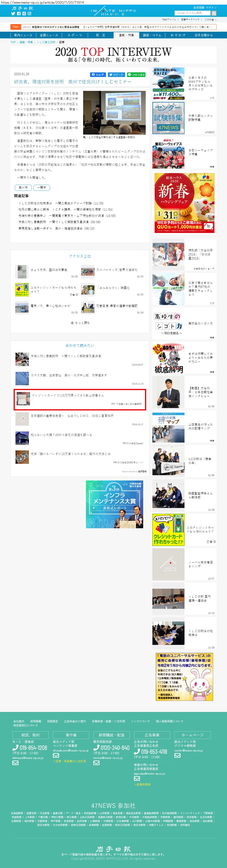Viewport: 227px width, 868px height.
Task: Open the 積水ハウス 新春 housing fair ad
Action: [184, 203]
